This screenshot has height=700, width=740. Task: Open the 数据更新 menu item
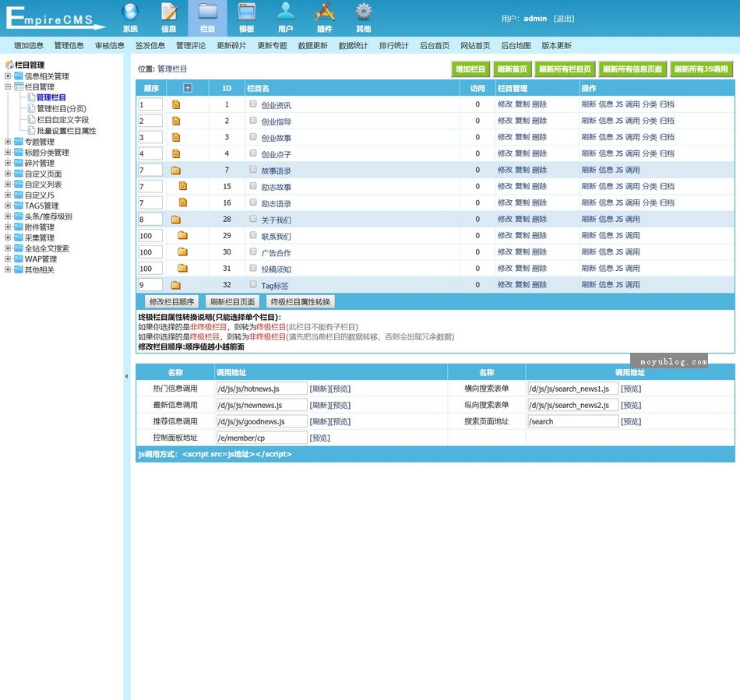pos(312,46)
